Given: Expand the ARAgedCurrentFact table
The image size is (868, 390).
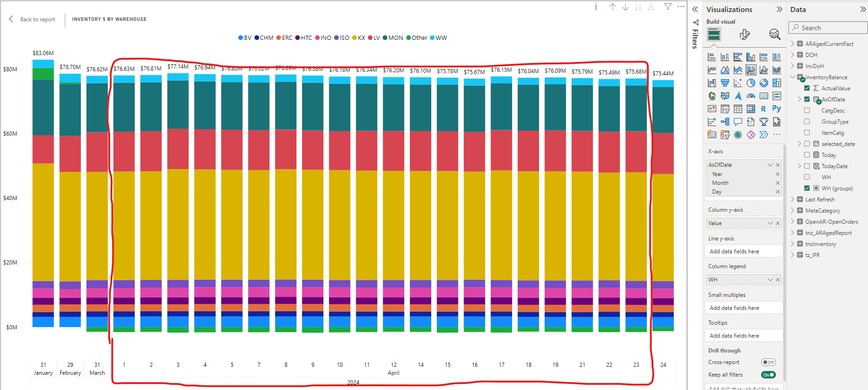Looking at the screenshot, I should point(793,44).
